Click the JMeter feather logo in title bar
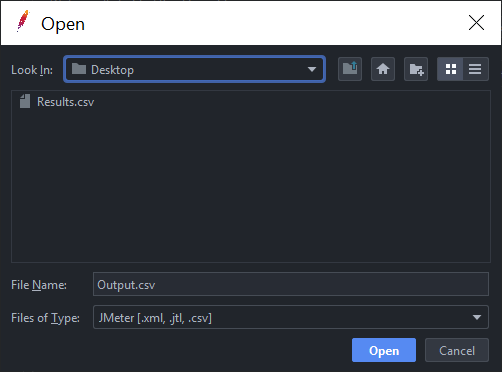Screen dimensions: 502x372 (23, 21)
